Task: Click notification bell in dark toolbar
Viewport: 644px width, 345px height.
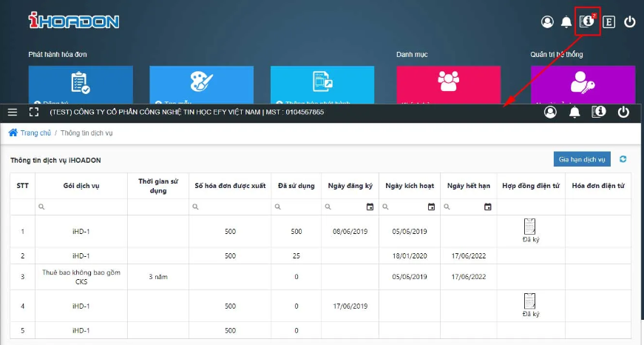Action: 574,112
